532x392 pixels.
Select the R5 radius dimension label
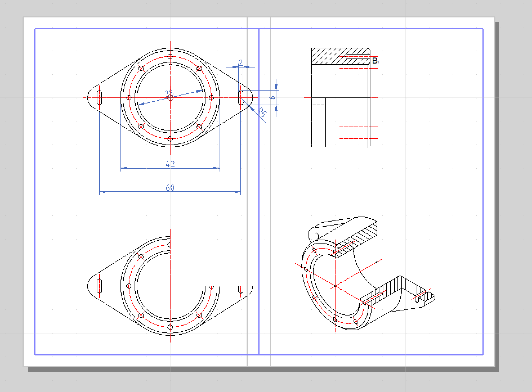262,112
